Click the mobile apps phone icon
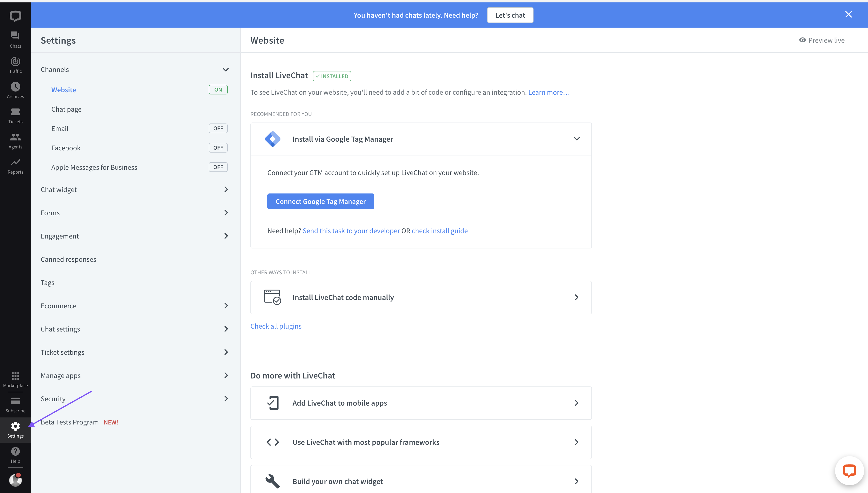 point(273,403)
